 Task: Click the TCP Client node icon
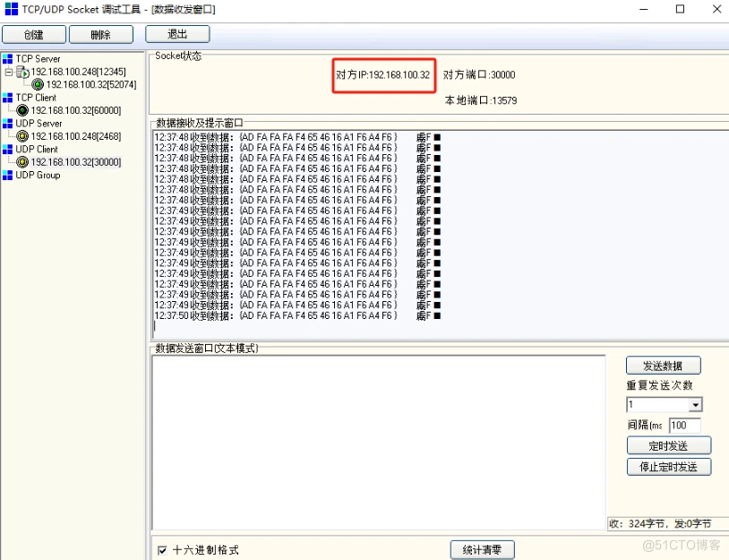pos(7,98)
